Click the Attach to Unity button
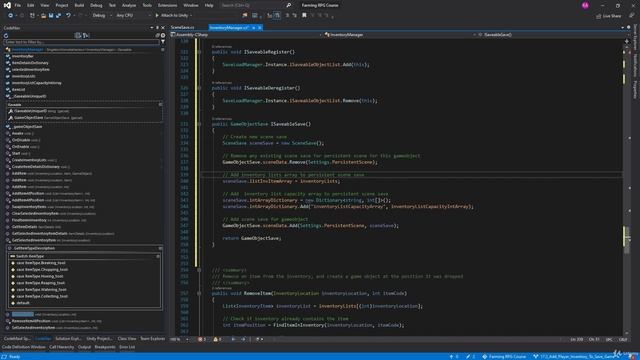 (x=173, y=16)
